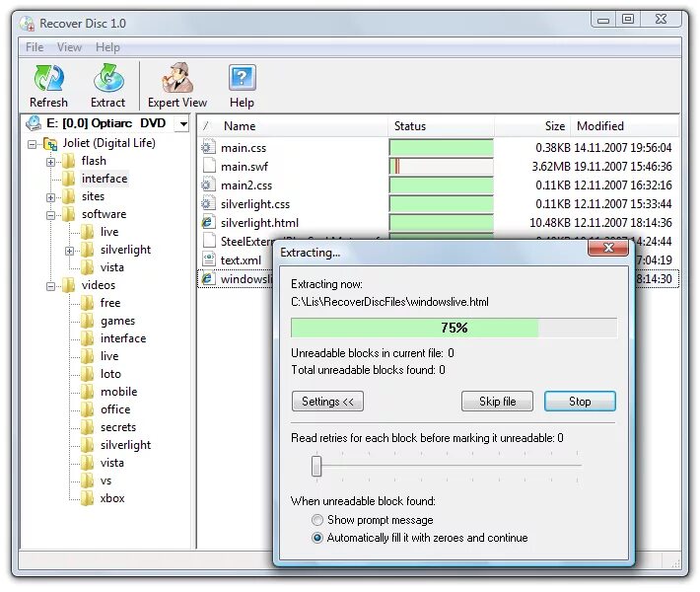Click the xbox folder icon
Image resolution: width=700 pixels, height=592 pixels.
pos(88,498)
